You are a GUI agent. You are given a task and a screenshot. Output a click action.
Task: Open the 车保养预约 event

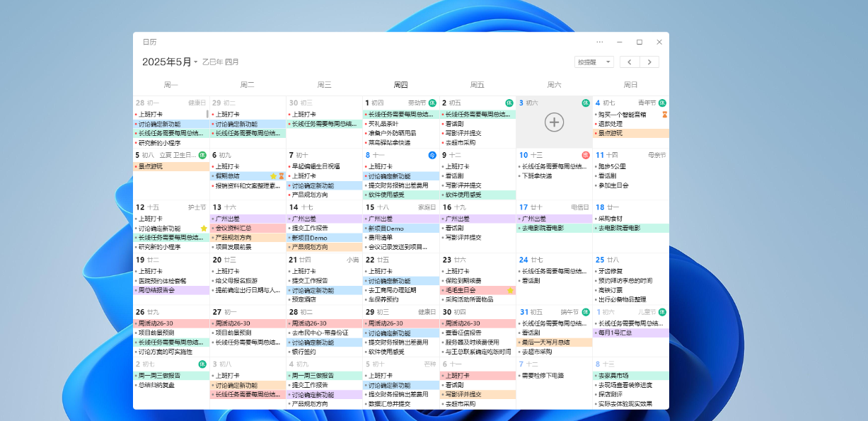point(401,299)
